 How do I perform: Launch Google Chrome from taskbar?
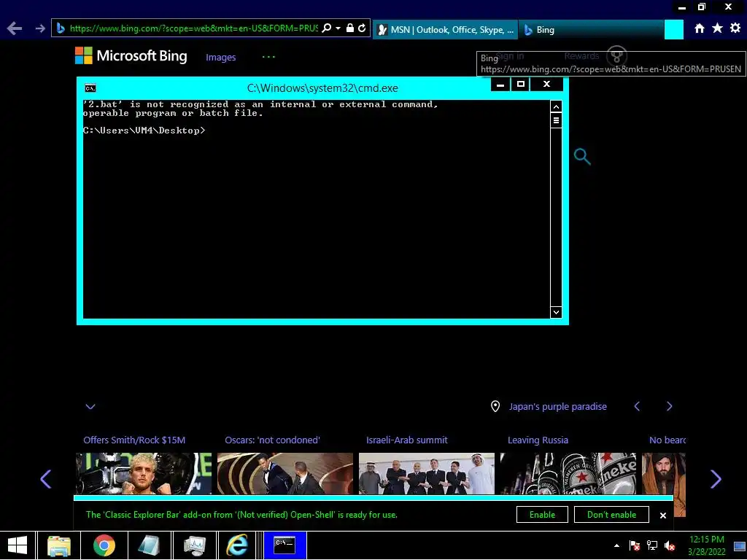tap(104, 545)
